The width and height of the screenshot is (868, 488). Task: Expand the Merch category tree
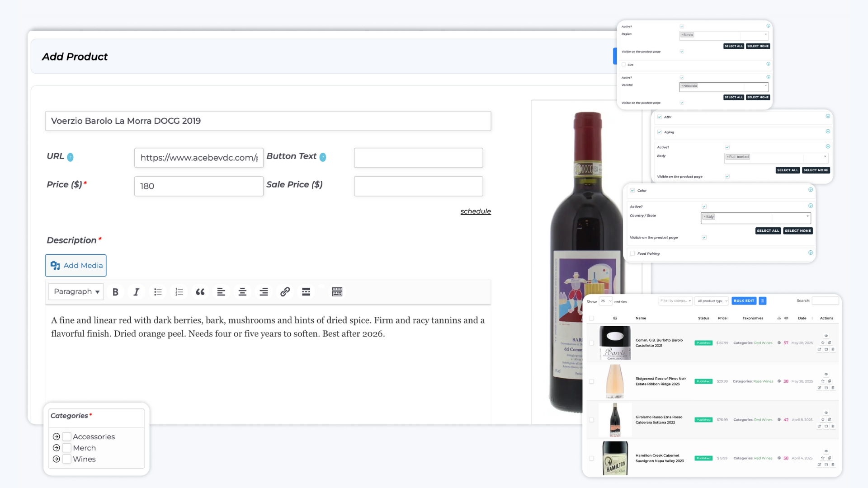pyautogui.click(x=57, y=448)
